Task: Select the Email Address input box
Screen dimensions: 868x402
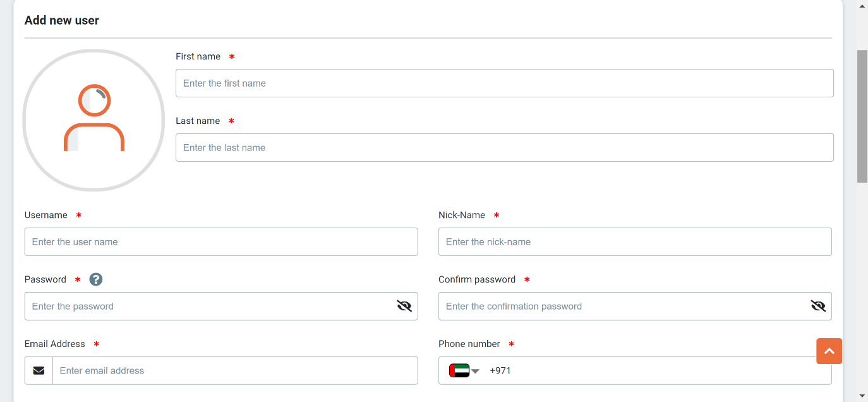Action: (x=235, y=370)
